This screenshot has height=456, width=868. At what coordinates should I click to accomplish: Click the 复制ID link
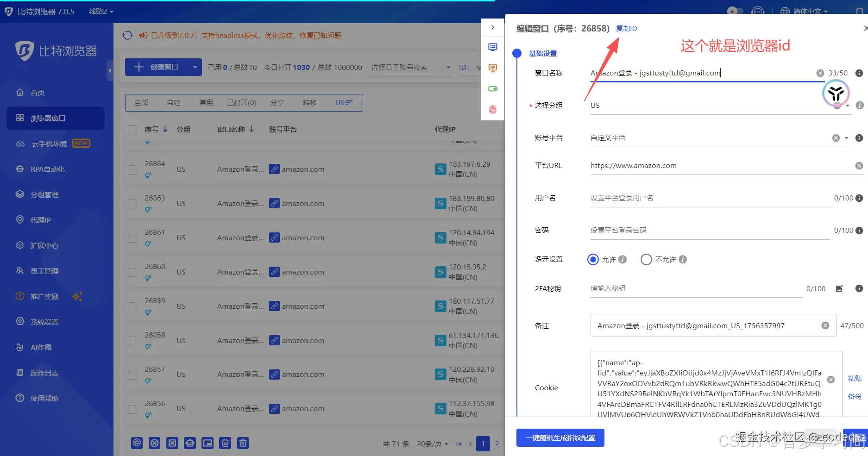626,28
